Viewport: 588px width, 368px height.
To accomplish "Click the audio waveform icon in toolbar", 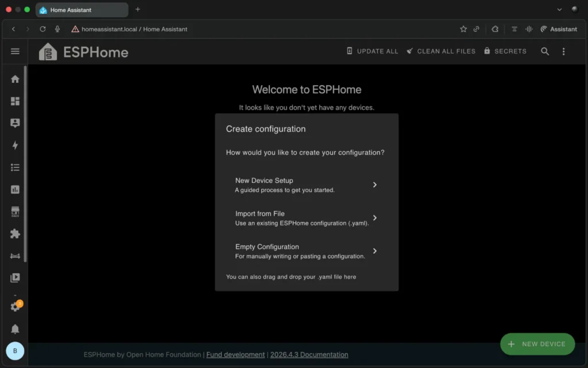I will pyautogui.click(x=529, y=29).
